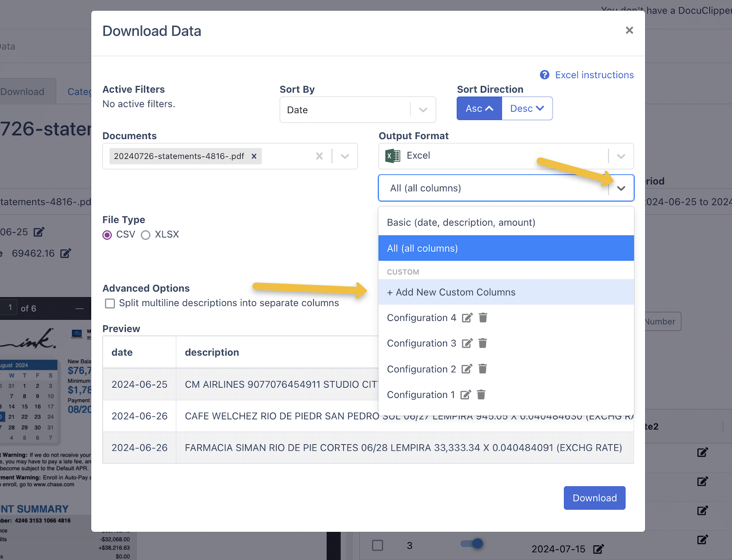The image size is (732, 560).
Task: Choose Add New Custom Columns option
Action: tap(451, 292)
